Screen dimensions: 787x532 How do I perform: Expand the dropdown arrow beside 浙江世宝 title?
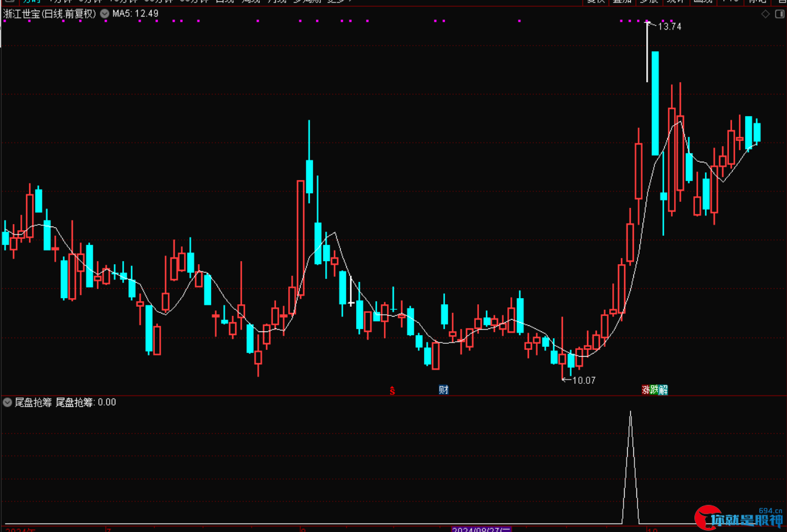pos(103,14)
